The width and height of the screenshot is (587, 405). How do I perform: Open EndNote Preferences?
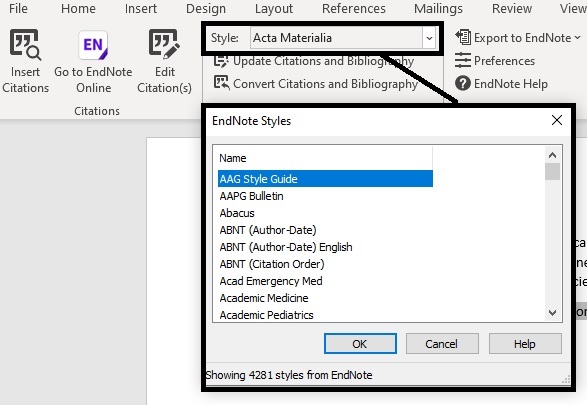495,61
